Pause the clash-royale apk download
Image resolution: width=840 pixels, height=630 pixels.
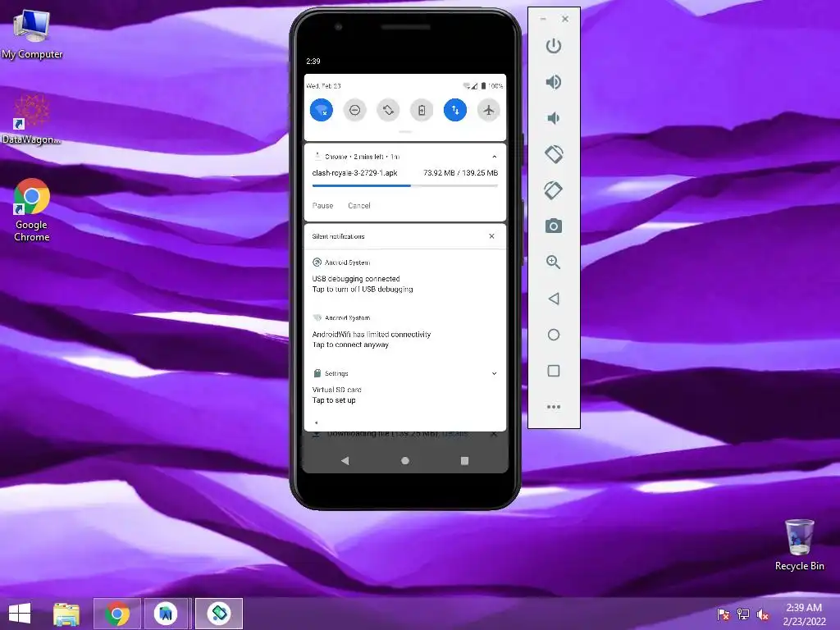[x=322, y=206]
